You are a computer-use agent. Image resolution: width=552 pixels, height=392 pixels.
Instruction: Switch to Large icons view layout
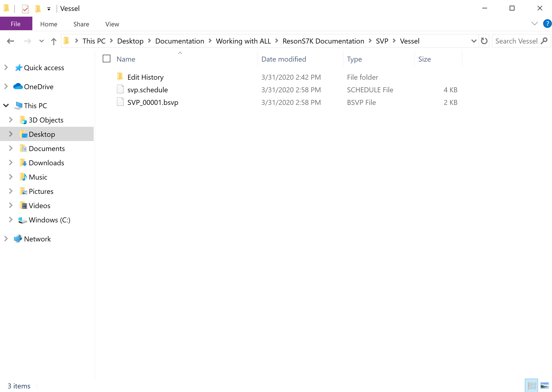tap(545, 386)
